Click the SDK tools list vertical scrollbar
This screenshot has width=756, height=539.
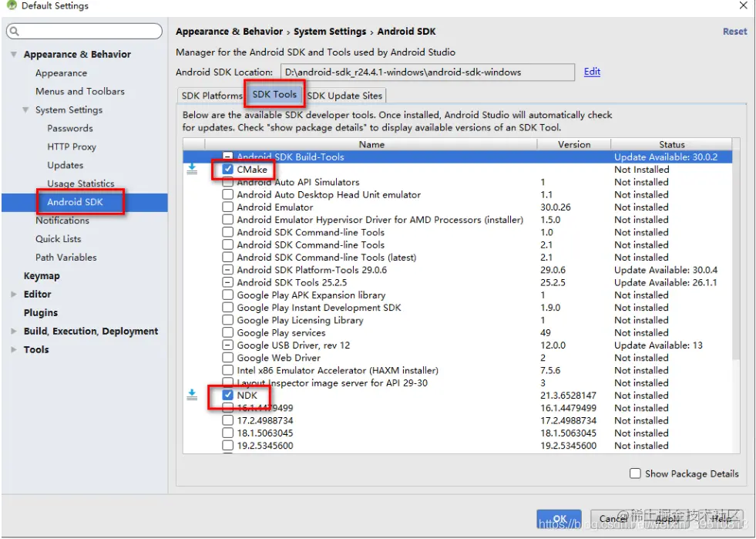[736, 256]
